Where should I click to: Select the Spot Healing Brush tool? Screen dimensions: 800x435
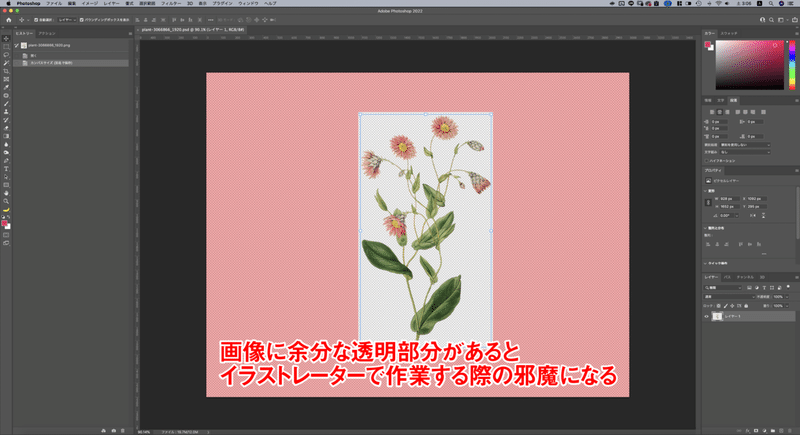pos(6,96)
